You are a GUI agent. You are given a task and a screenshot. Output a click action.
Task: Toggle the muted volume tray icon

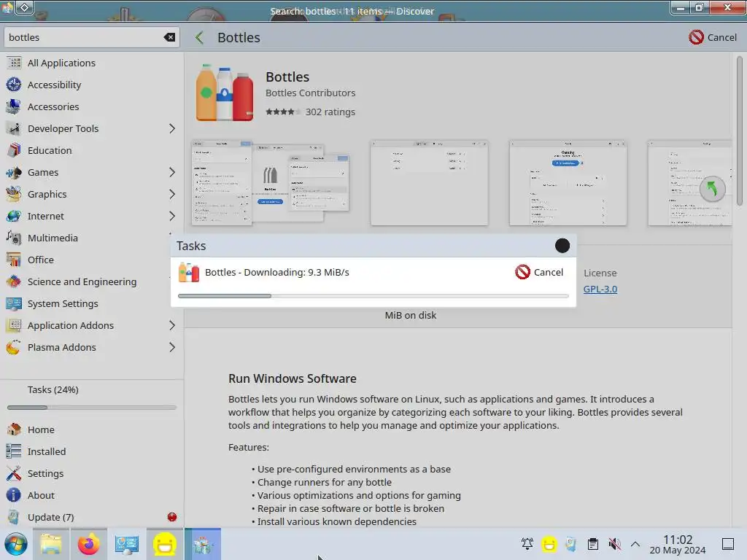click(614, 544)
